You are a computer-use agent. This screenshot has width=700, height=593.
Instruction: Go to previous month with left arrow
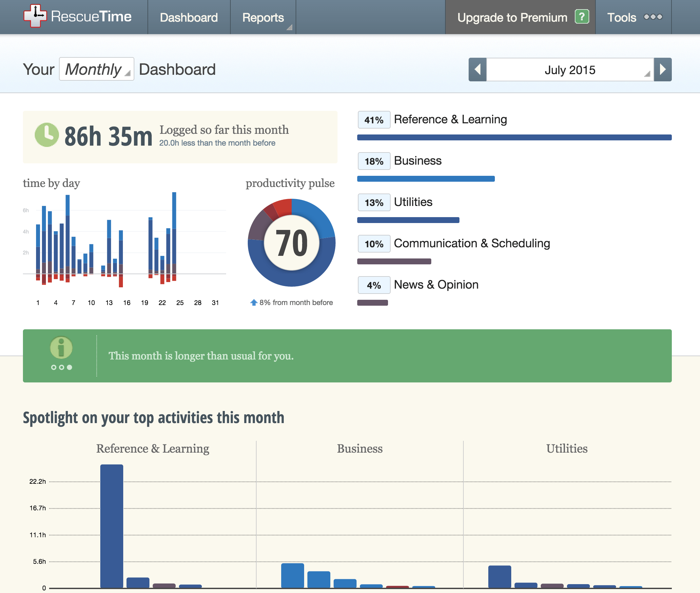[x=477, y=69]
